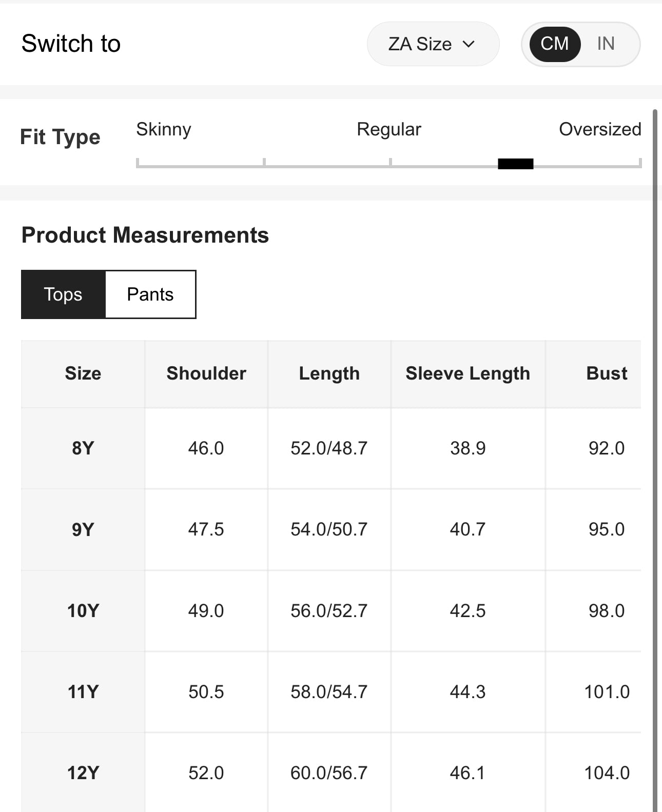
Task: Select the 8Y size row
Action: tap(83, 448)
